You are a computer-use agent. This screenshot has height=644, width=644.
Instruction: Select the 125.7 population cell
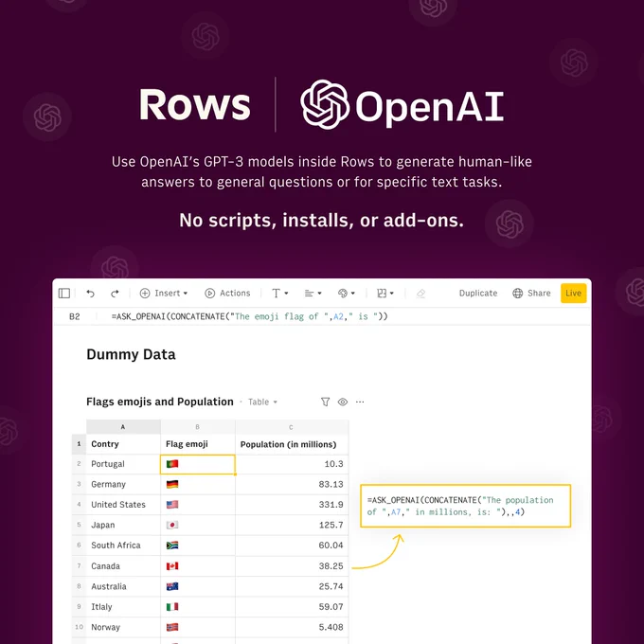point(292,525)
